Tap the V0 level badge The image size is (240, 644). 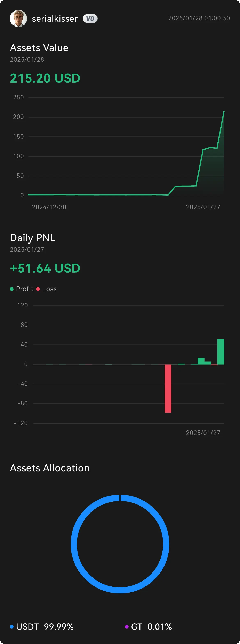90,19
